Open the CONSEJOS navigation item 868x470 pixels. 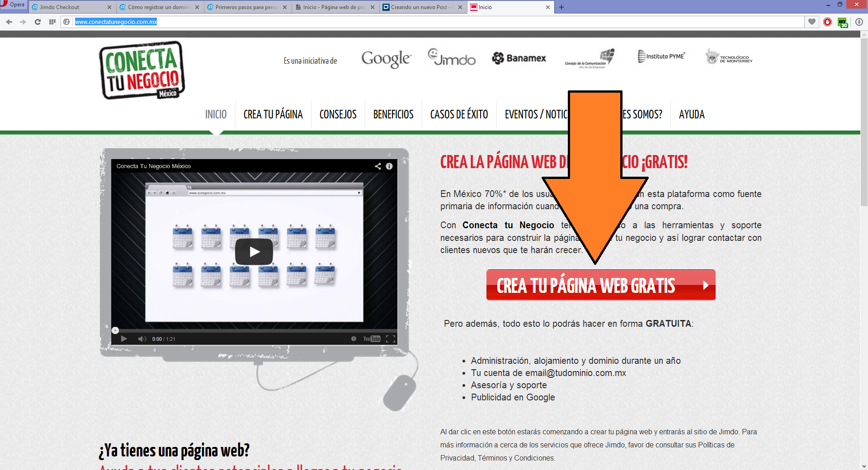pos(338,114)
